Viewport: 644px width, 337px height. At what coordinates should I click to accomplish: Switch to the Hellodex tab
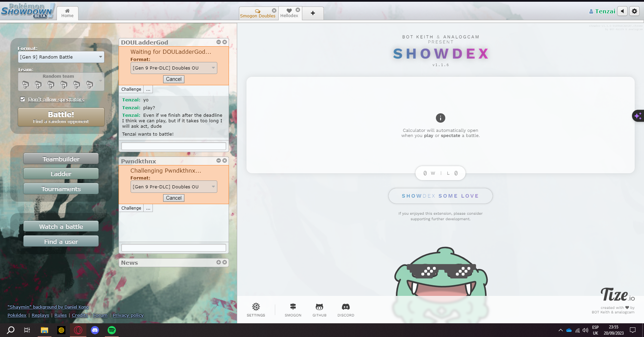point(289,13)
